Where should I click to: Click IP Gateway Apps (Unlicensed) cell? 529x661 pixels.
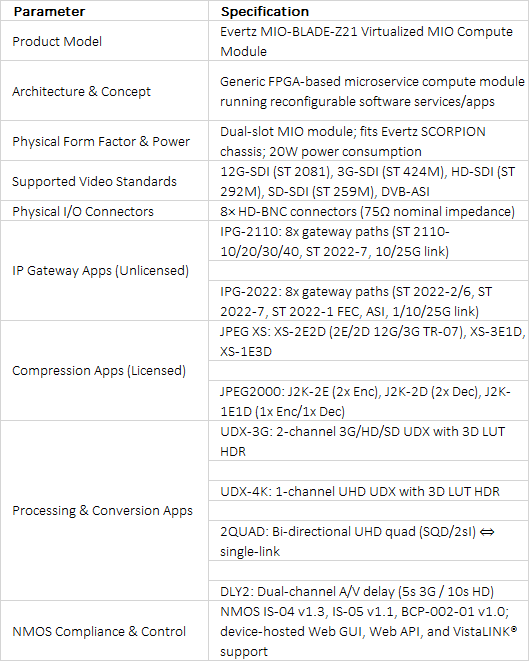pos(104,271)
